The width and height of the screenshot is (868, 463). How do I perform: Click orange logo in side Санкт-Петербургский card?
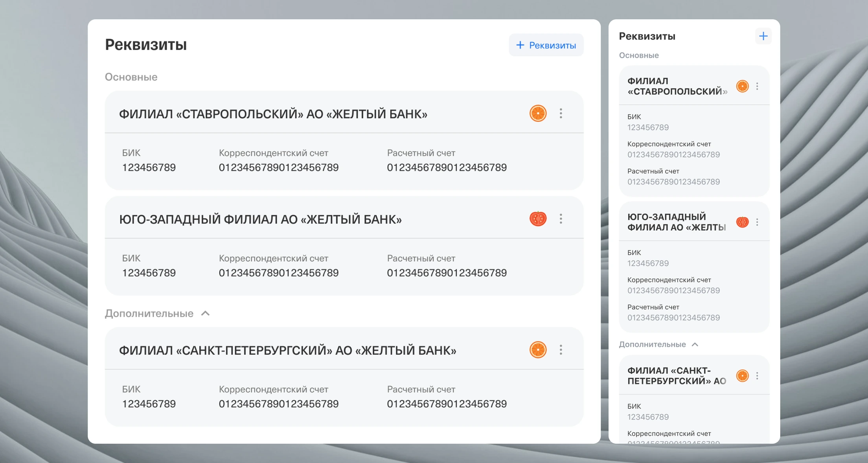pos(742,376)
